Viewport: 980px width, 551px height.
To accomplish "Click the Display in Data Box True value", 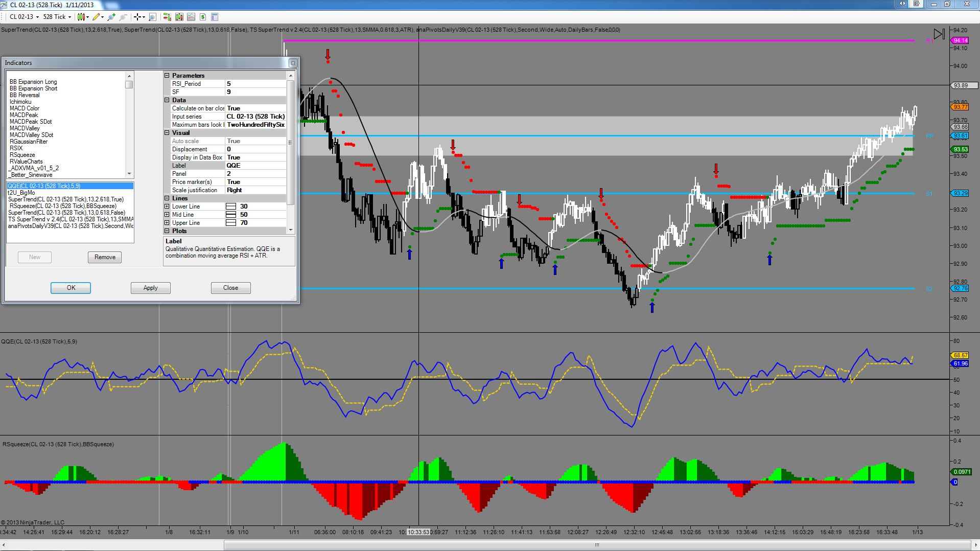I will pos(255,157).
